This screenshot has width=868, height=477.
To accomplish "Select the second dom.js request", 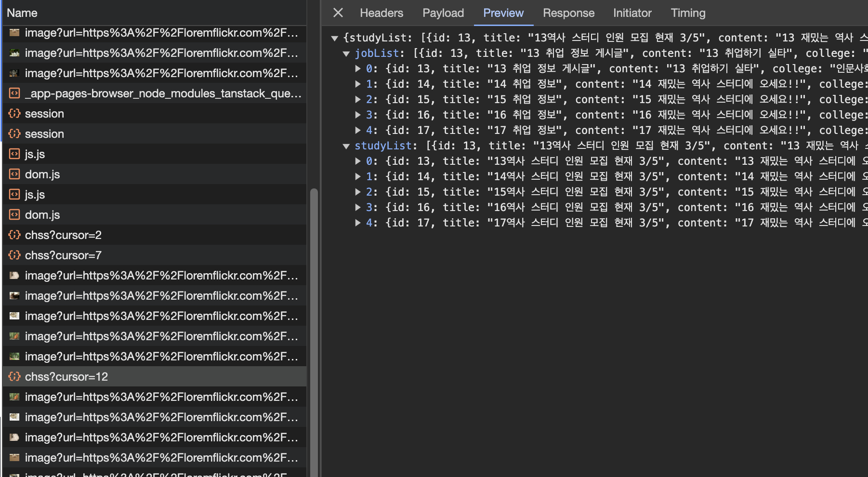I will (x=155, y=215).
